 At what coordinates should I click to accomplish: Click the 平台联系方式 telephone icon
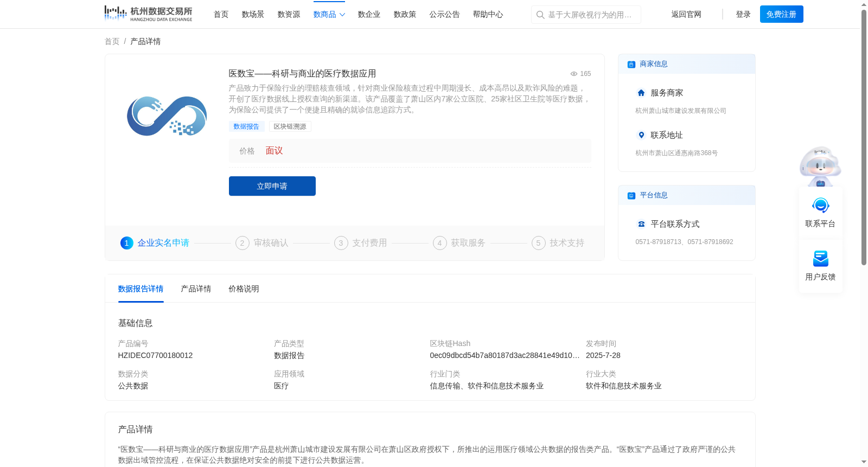tap(641, 224)
